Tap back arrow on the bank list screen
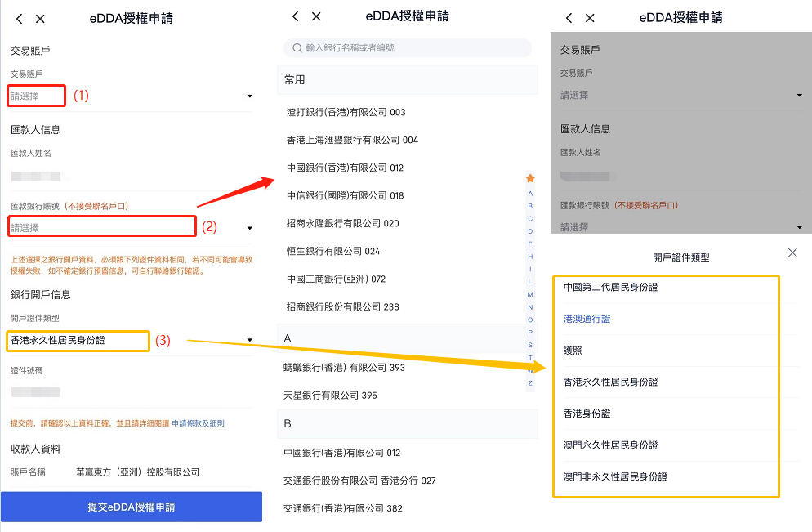Image resolution: width=812 pixels, height=532 pixels. pyautogui.click(x=295, y=16)
